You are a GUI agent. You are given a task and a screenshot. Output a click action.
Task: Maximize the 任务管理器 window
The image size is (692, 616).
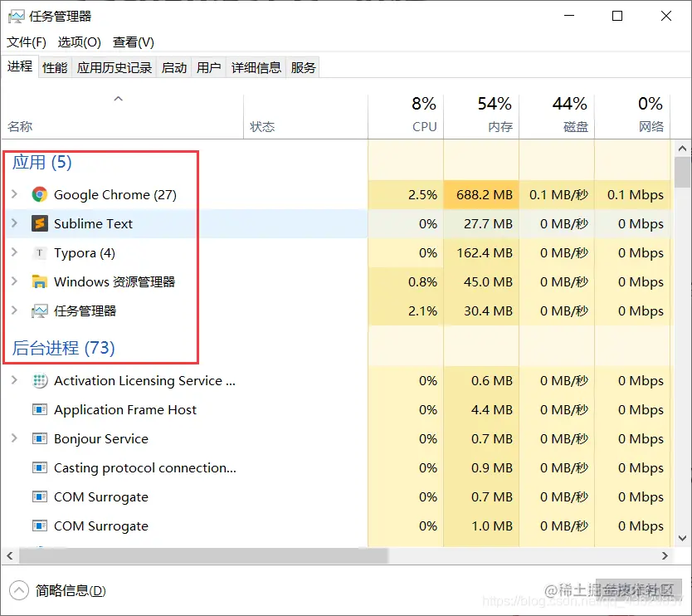coord(617,16)
